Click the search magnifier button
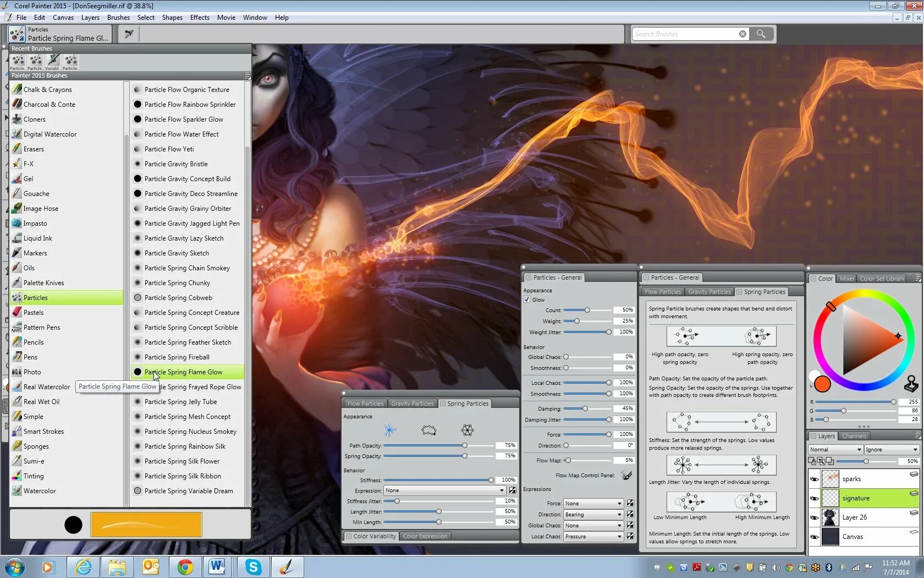Image resolution: width=924 pixels, height=578 pixels. click(761, 34)
